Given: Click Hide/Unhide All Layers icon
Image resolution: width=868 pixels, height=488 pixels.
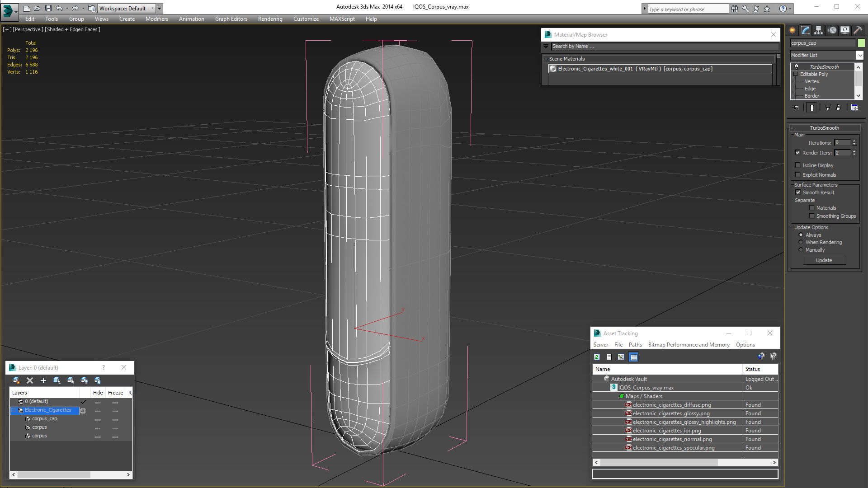Looking at the screenshot, I should tap(84, 380).
